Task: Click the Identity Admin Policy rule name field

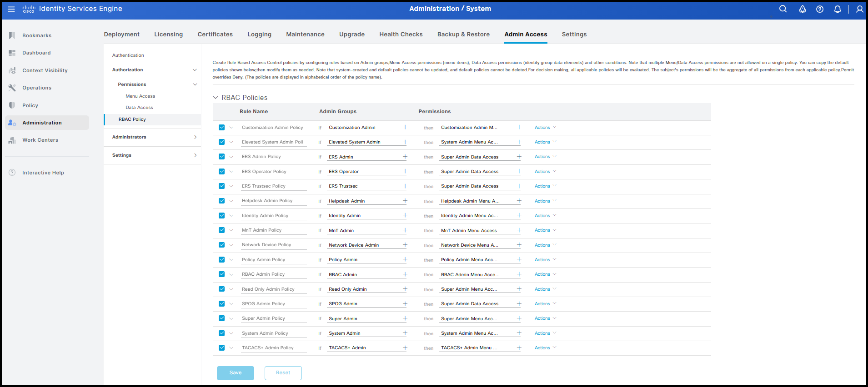Action: [273, 216]
